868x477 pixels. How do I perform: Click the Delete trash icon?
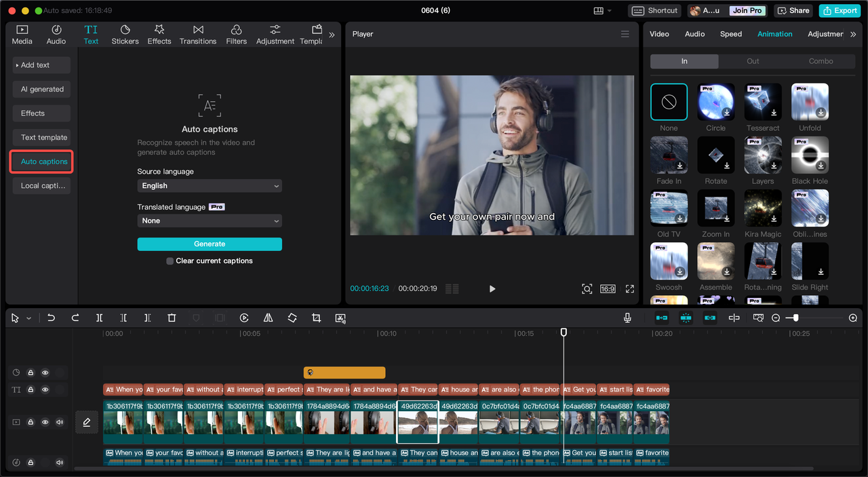click(172, 318)
